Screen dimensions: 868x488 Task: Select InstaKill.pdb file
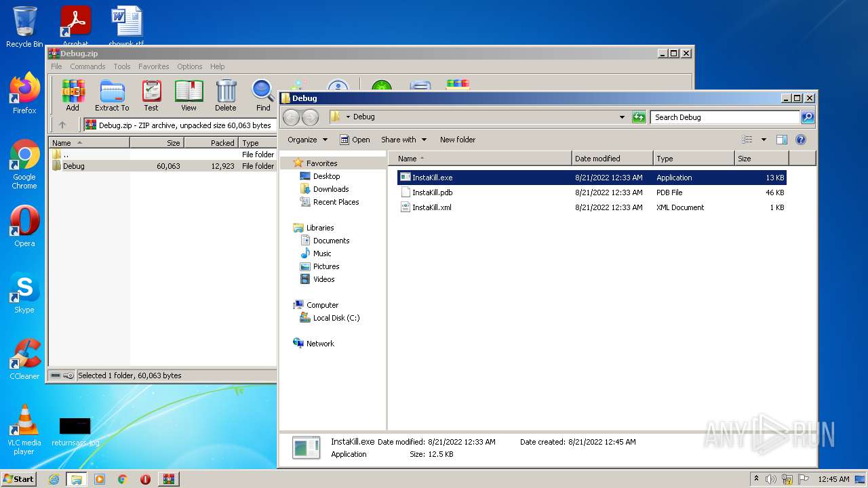pos(592,192)
